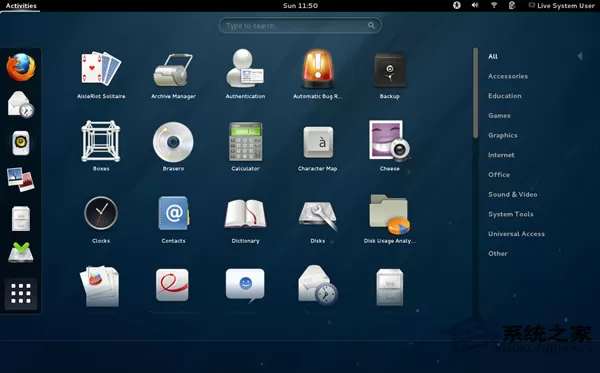The width and height of the screenshot is (600, 373).
Task: Open Firefox from the dash
Action: [21, 67]
